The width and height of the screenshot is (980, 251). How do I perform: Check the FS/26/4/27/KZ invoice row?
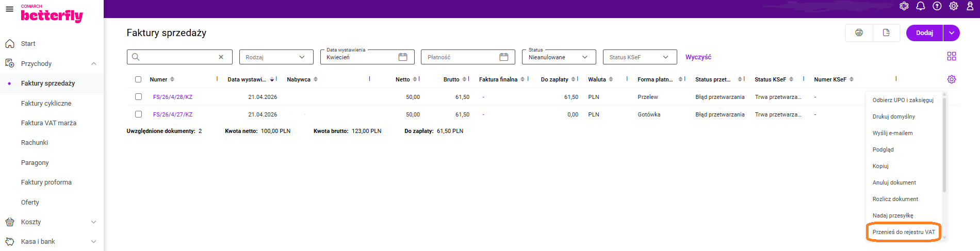[138, 114]
